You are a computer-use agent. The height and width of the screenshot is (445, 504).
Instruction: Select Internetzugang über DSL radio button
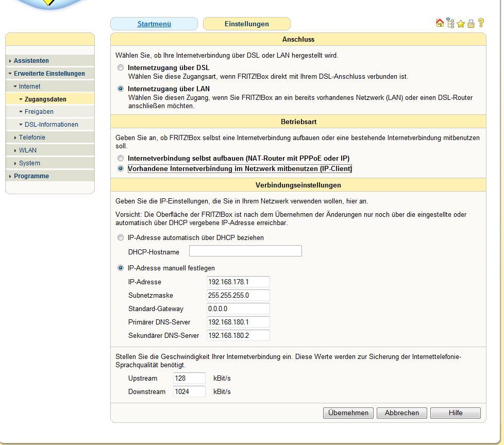pos(121,67)
